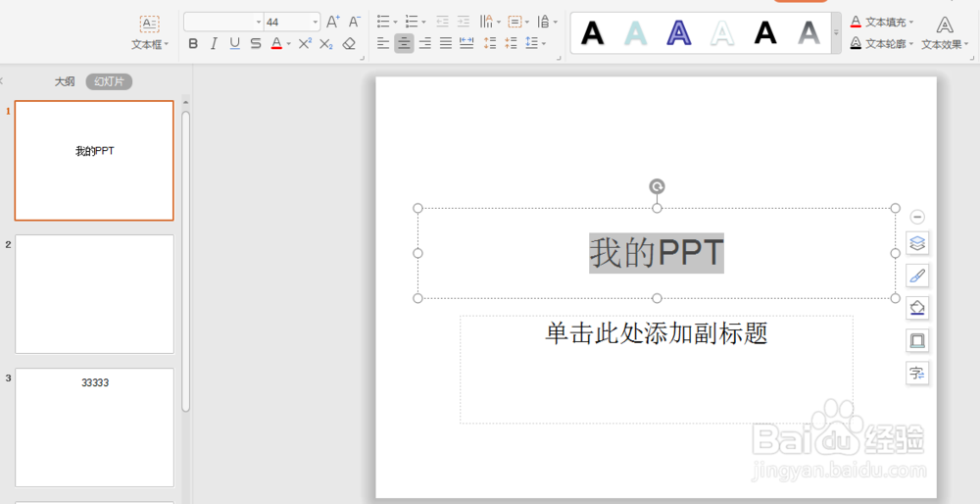Apply the pale outline text style
This screenshot has width=980, height=504.
tap(722, 32)
